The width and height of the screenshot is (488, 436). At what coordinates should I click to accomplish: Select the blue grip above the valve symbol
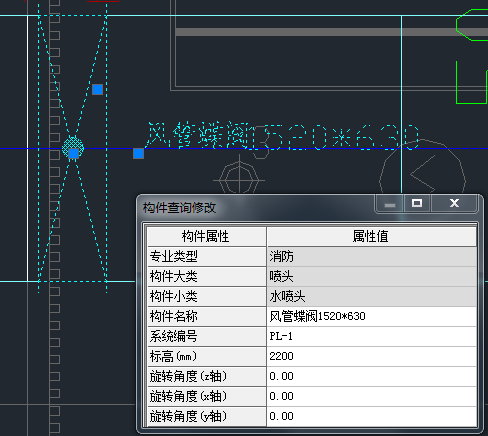tap(97, 89)
